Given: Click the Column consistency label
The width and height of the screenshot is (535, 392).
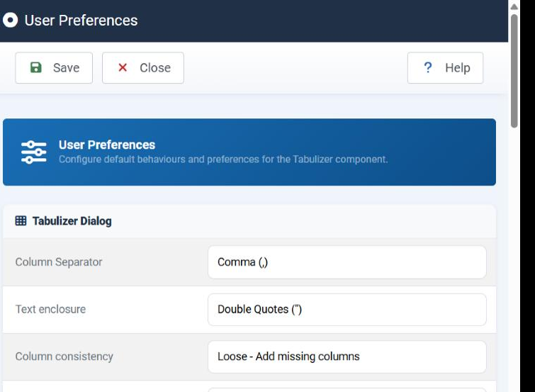Looking at the screenshot, I should tap(64, 356).
